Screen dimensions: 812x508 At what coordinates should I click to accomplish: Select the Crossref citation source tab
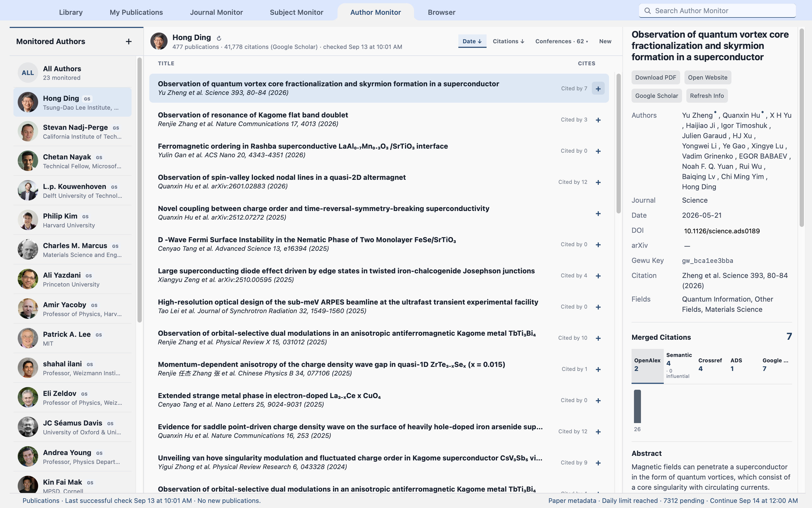[x=711, y=366]
